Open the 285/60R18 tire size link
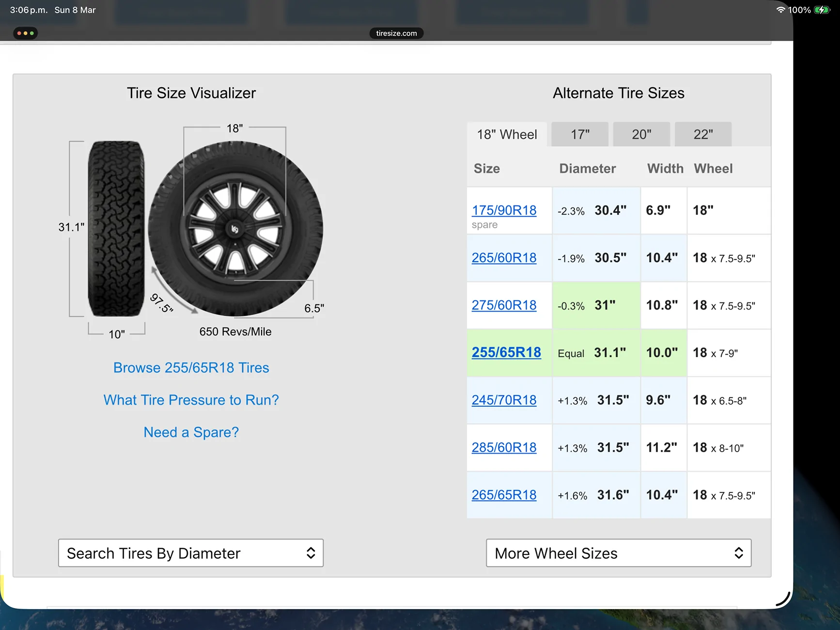Viewport: 840px width, 630px height. coord(504,447)
